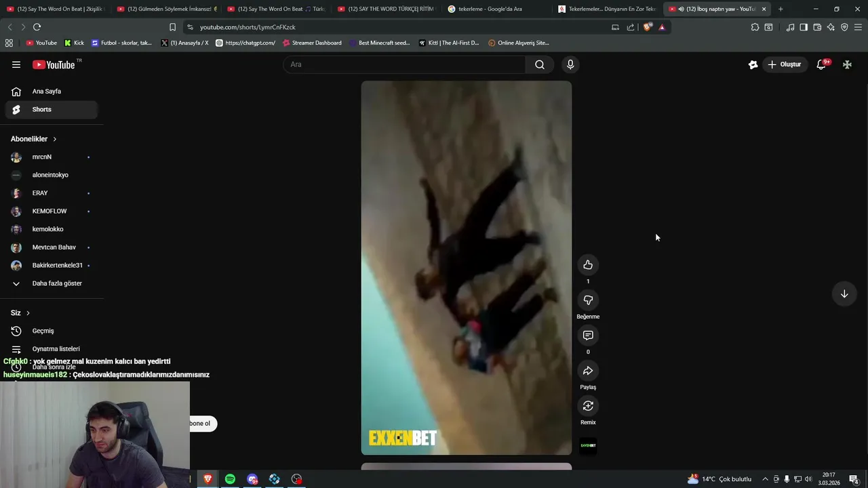868x488 pixels.
Task: Open the Kick bookmark
Action: [x=75, y=43]
